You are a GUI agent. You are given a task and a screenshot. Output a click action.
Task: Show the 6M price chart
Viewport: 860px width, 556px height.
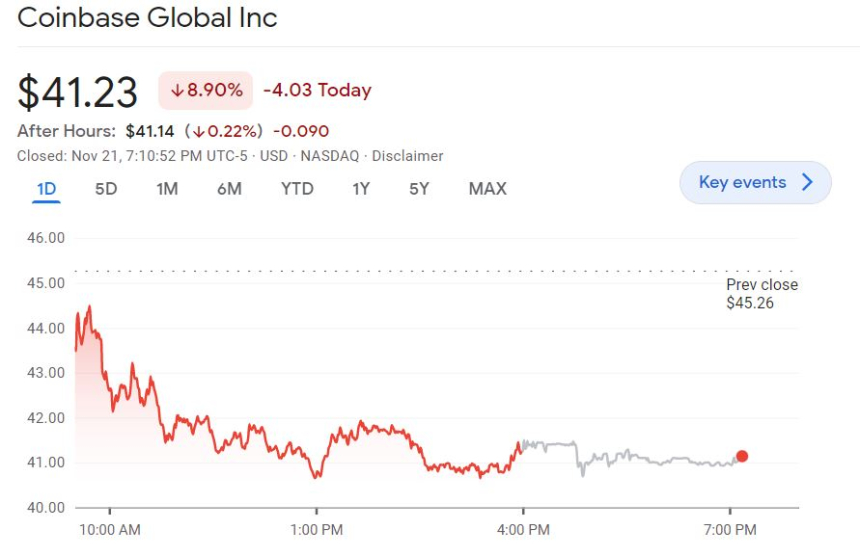229,189
